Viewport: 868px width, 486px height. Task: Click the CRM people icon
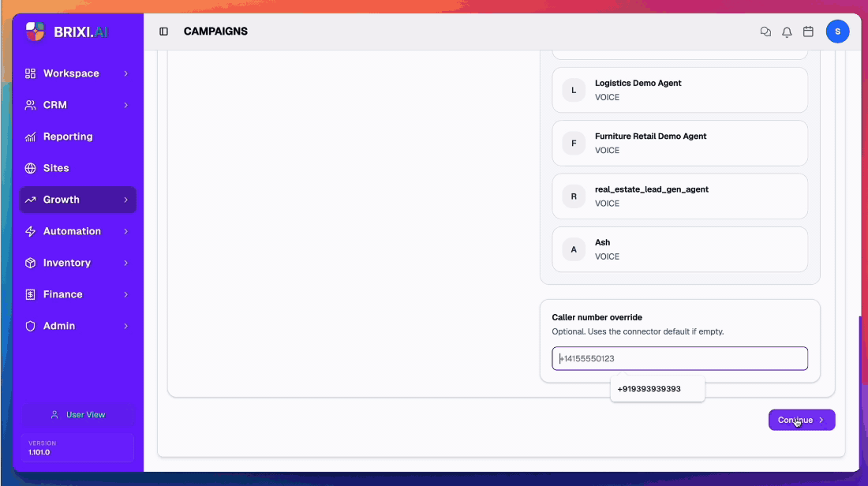tap(31, 105)
